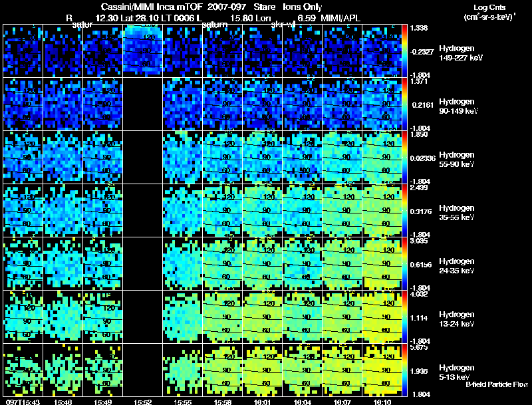The height and width of the screenshot is (405, 532).
Task: Click the 'Log Cnts' colorbar units label
Action: tap(489, 7)
